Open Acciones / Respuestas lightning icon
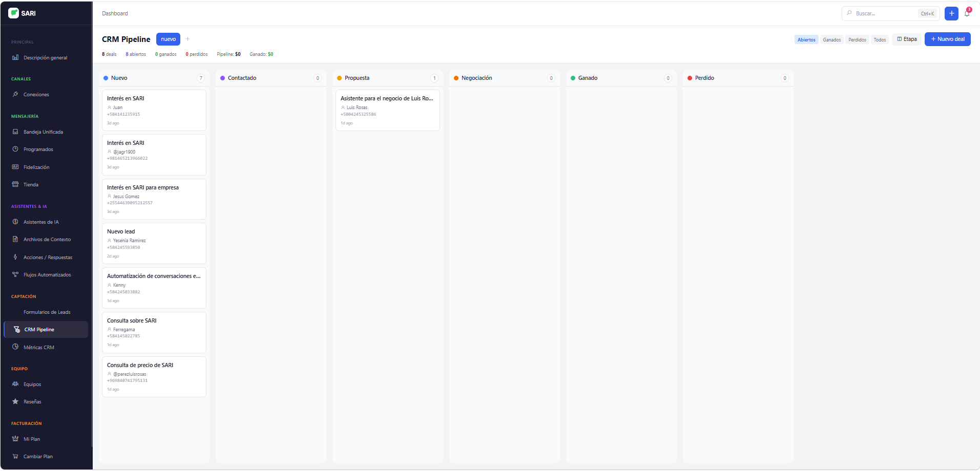This screenshot has height=471, width=980. point(15,257)
